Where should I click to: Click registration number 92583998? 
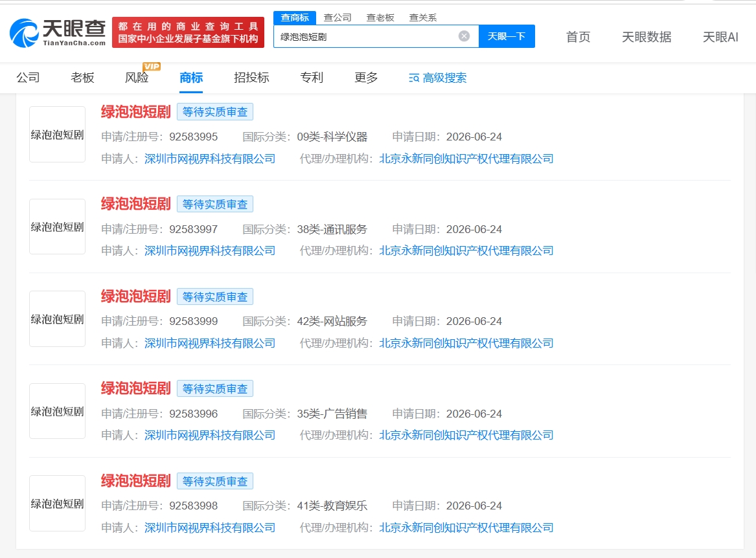pos(193,506)
